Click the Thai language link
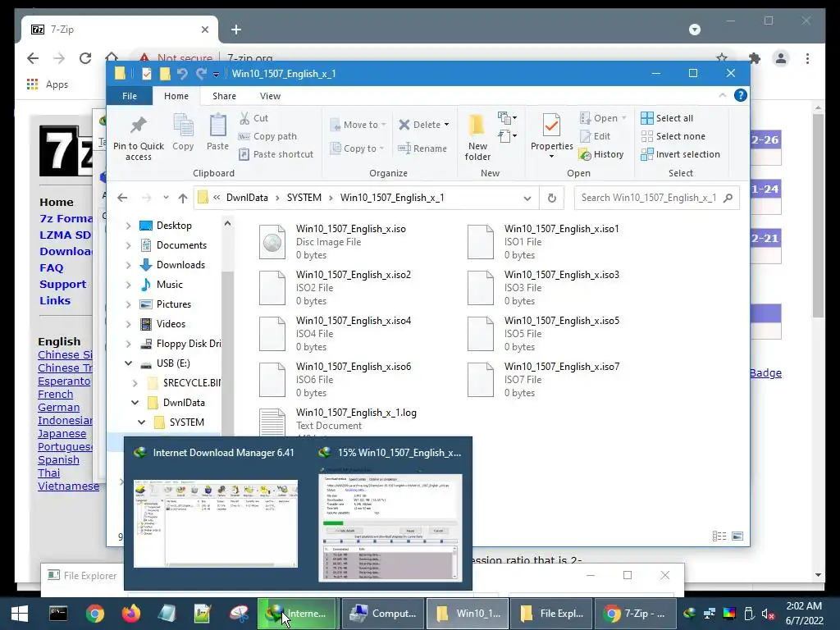 coord(48,473)
